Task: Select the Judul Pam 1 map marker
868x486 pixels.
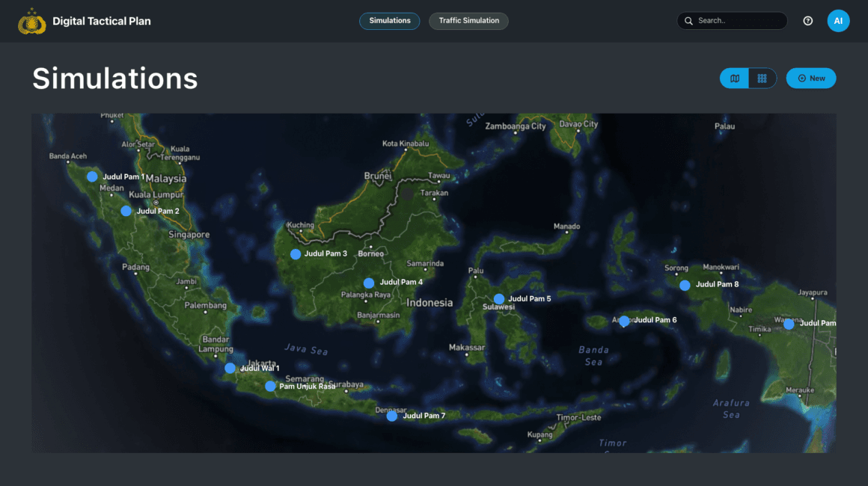Action: pyautogui.click(x=91, y=176)
